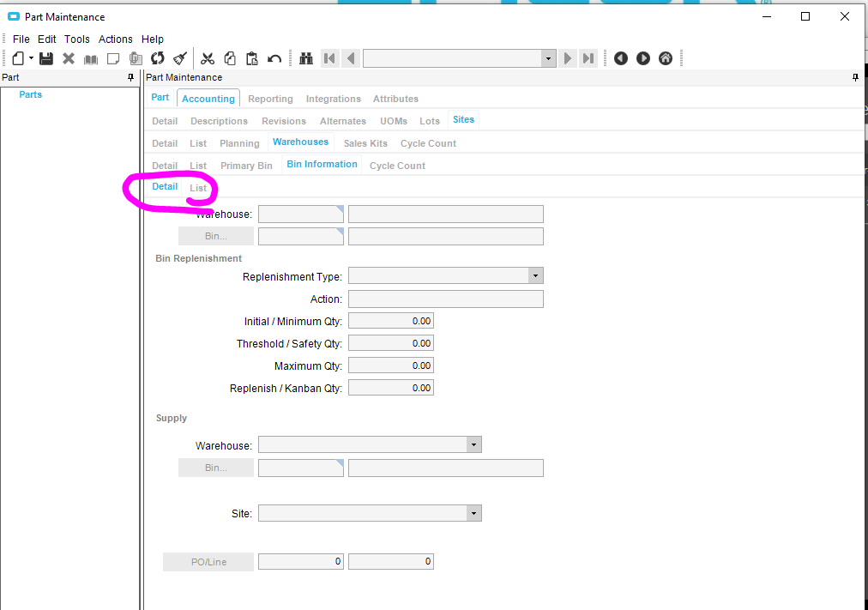This screenshot has height=610, width=868.
Task: Click the memo note toolbar icon
Action: [113, 58]
